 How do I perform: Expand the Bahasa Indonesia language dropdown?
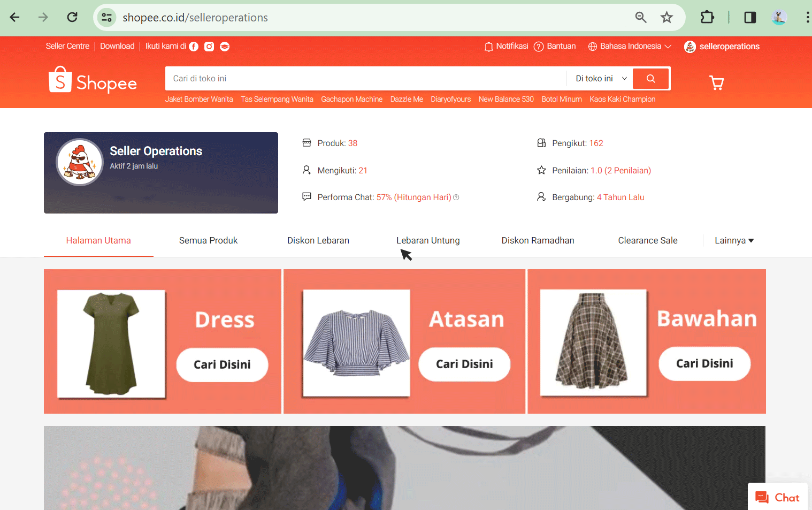click(x=629, y=46)
